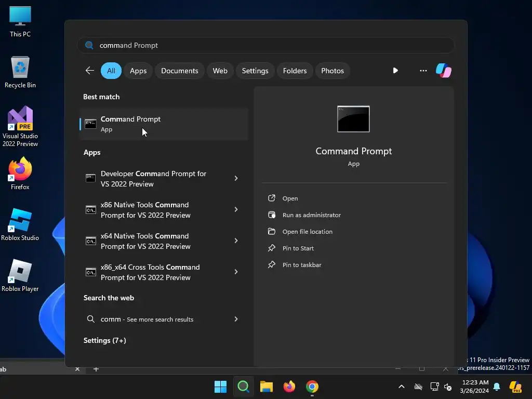This screenshot has width=532, height=399.
Task: Expand Developer Command Prompt result chevron
Action: [x=236, y=178]
